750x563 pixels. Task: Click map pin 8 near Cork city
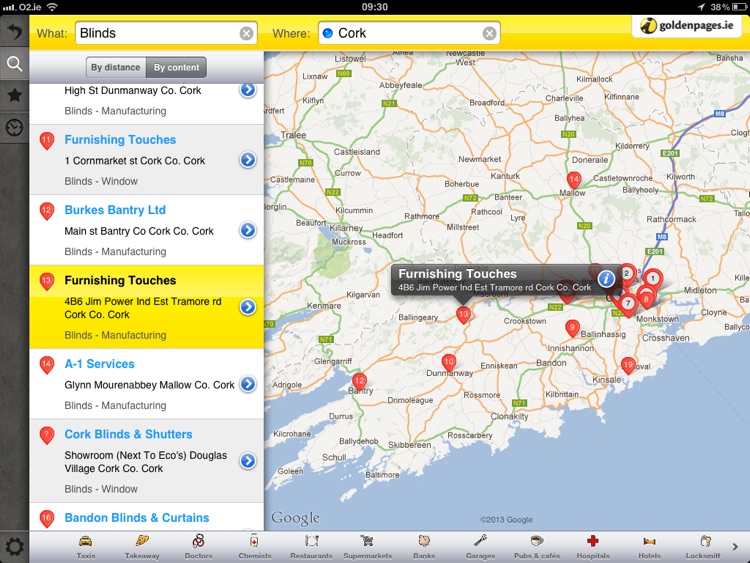(646, 300)
